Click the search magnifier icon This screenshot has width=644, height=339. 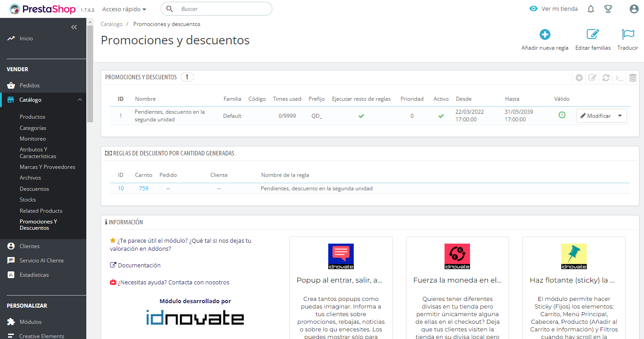pyautogui.click(x=169, y=9)
